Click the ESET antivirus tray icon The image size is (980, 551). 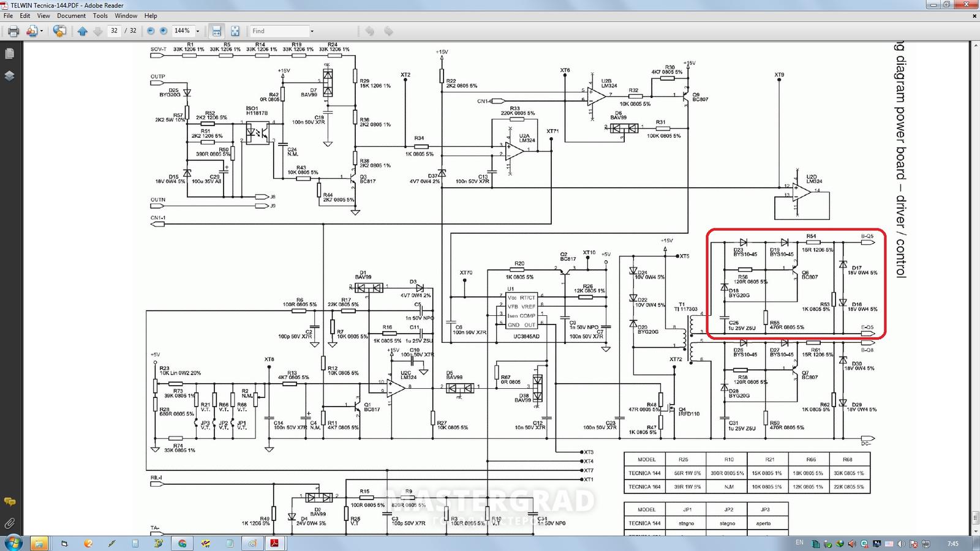pyautogui.click(x=864, y=544)
